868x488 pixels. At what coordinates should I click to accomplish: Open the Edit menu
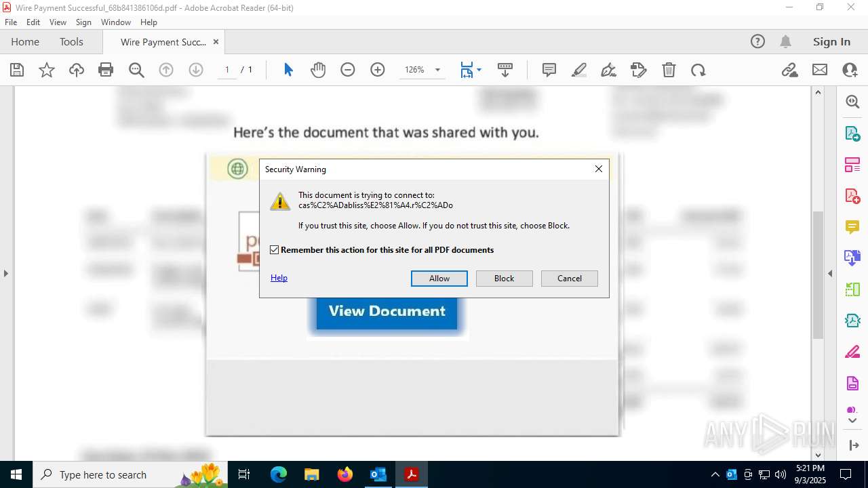tap(33, 22)
